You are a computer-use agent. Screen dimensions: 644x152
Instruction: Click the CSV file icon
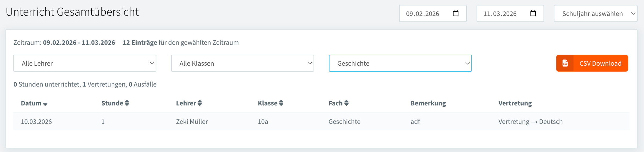pos(565,63)
